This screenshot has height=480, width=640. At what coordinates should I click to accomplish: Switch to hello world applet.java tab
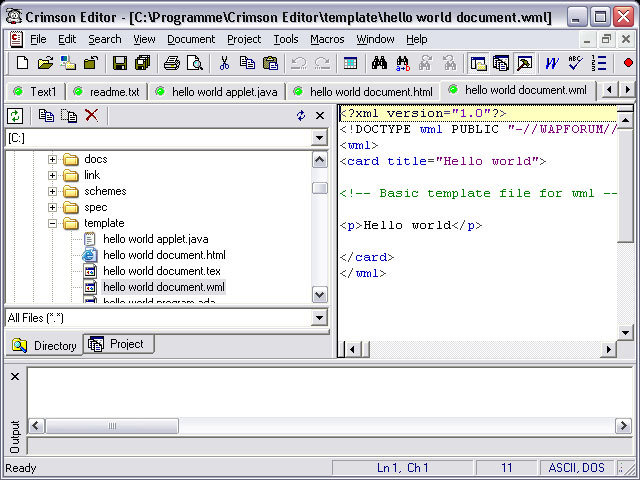217,91
